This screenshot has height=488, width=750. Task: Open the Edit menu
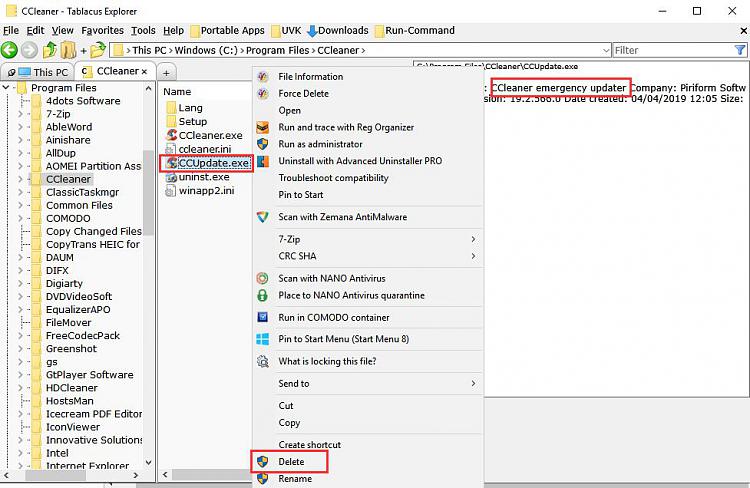(35, 31)
